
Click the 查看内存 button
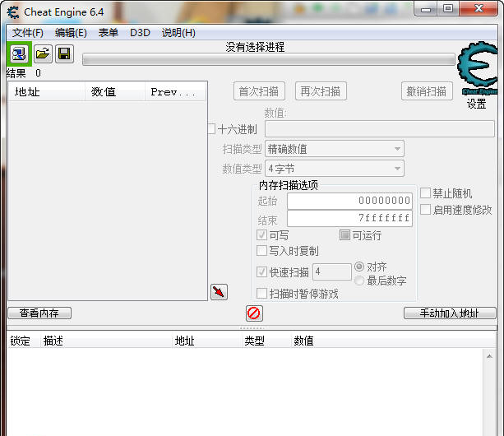pyautogui.click(x=39, y=313)
